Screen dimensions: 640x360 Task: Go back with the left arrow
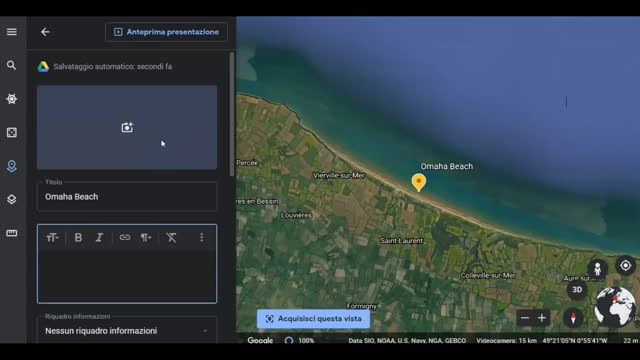45,32
